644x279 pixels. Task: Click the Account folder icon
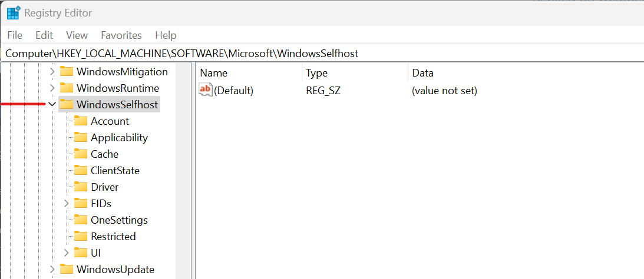81,121
